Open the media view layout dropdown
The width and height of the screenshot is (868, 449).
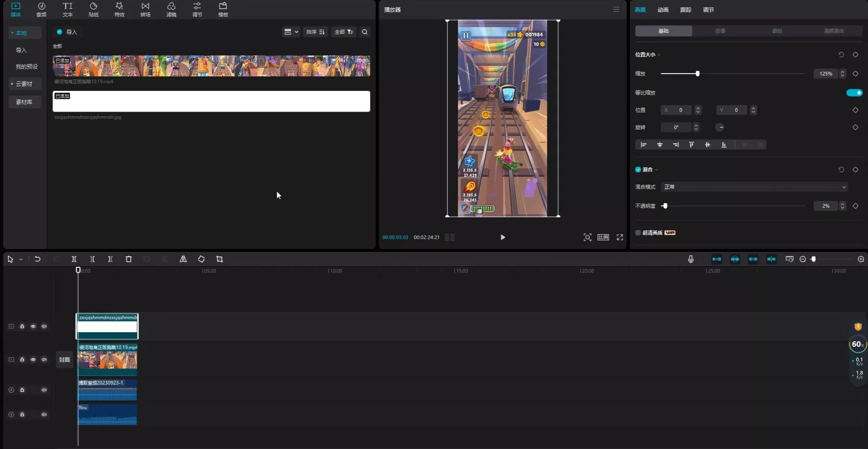[x=291, y=32]
